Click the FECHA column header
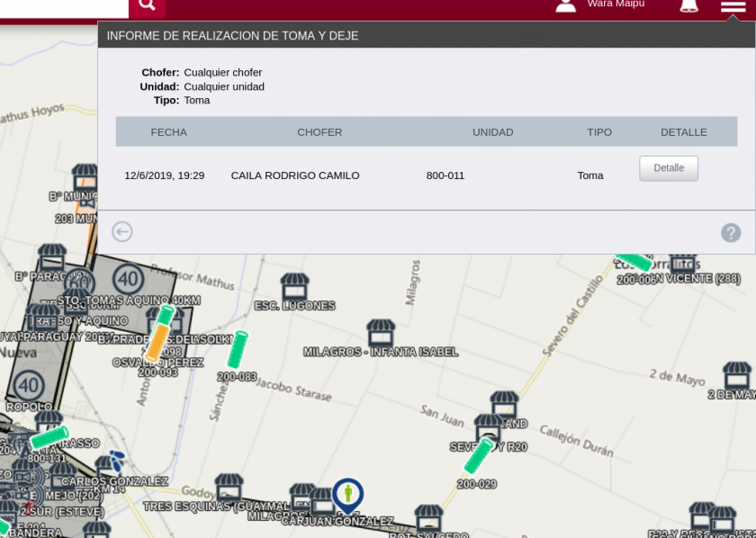This screenshot has height=538, width=756. pos(168,132)
